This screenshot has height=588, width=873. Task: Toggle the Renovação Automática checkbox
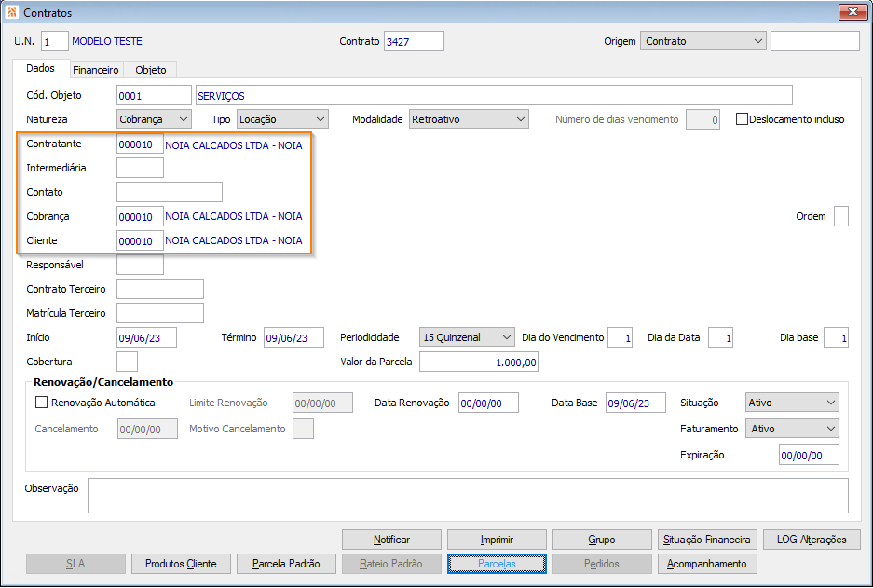(x=41, y=402)
